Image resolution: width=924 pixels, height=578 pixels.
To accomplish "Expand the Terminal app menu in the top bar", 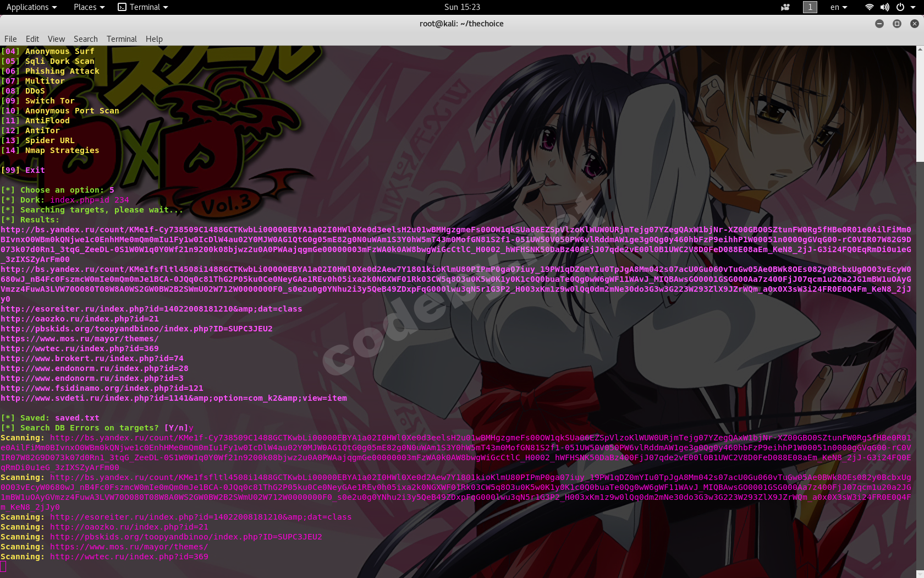I will [143, 7].
